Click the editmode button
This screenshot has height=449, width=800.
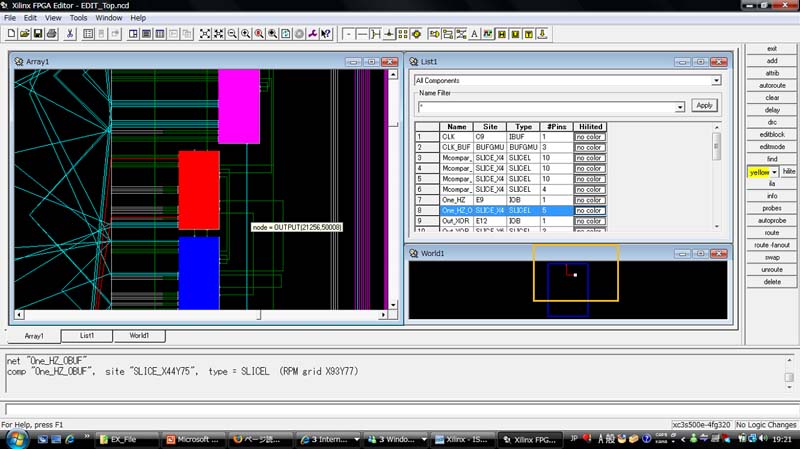(x=772, y=146)
